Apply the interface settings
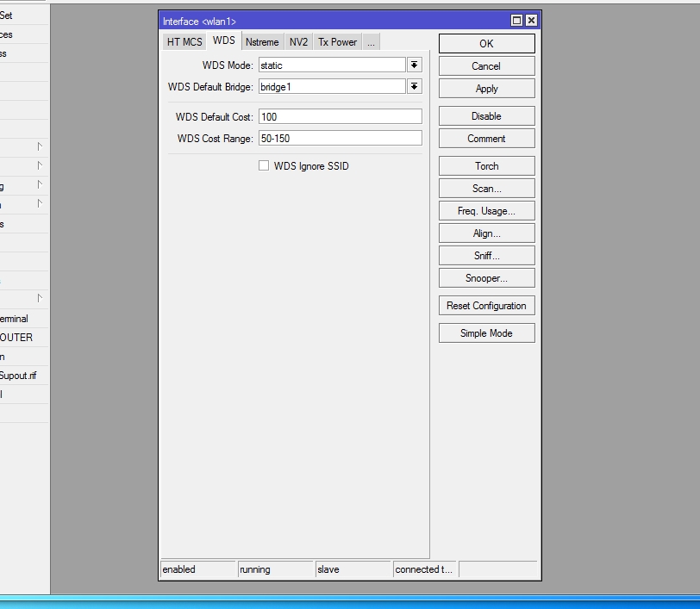 [x=486, y=89]
